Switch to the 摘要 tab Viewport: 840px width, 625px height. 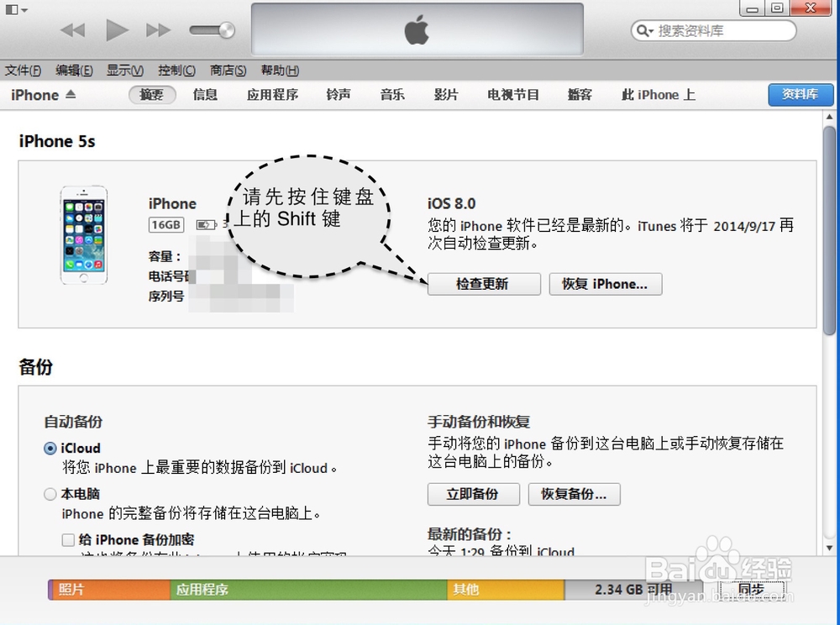coord(151,95)
